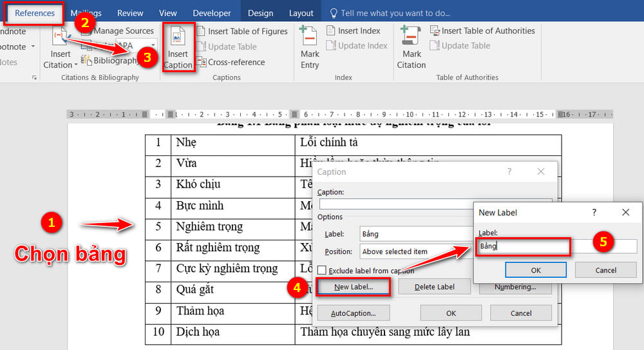
Task: Click the table cell "Rất nghiêm trọng"
Action: [233, 251]
